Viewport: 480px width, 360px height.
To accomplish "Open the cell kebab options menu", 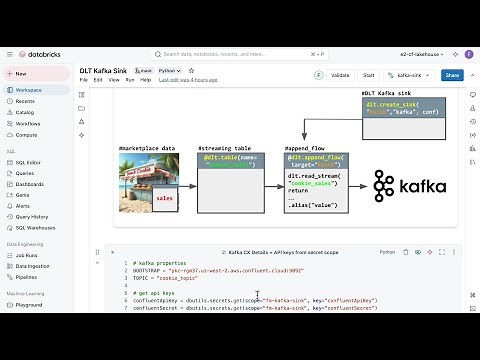I will pos(454,252).
